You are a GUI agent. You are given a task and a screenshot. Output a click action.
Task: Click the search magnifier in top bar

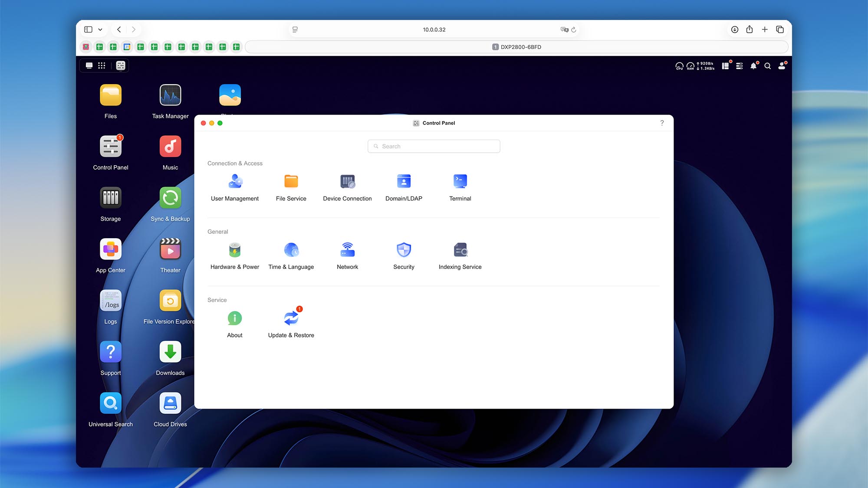click(x=767, y=66)
